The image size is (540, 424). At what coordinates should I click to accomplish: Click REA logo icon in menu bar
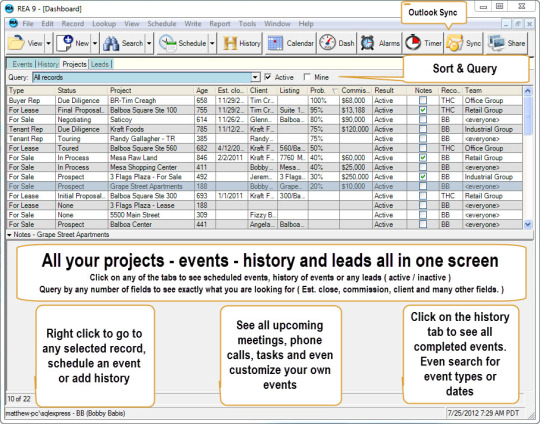[13, 23]
